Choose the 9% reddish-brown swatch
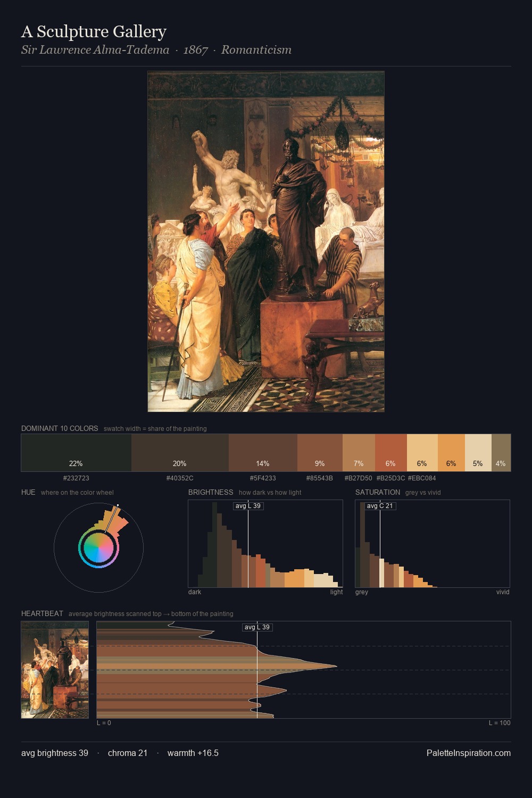 [320, 453]
